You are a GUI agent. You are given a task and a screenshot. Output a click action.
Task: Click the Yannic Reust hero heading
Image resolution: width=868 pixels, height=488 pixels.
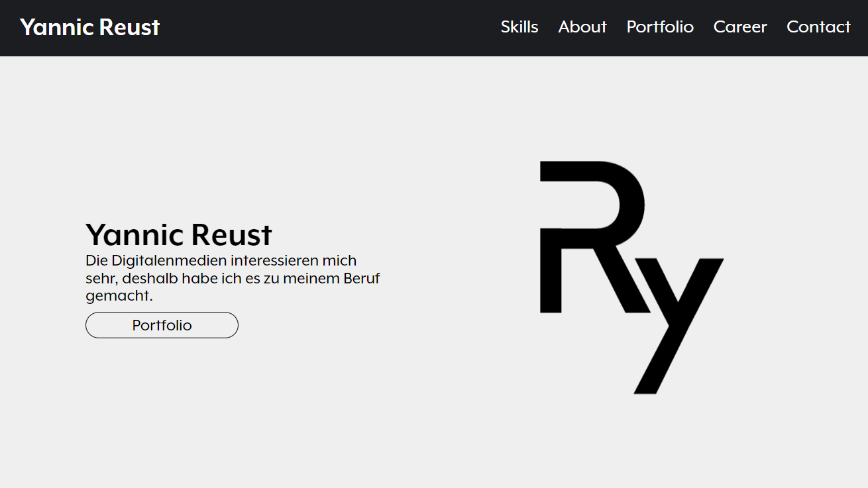pos(179,235)
